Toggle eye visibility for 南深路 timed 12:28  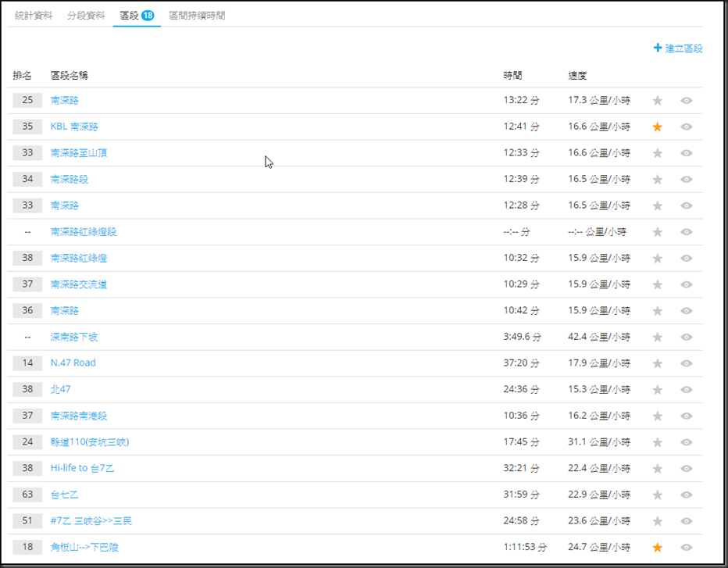click(x=687, y=205)
